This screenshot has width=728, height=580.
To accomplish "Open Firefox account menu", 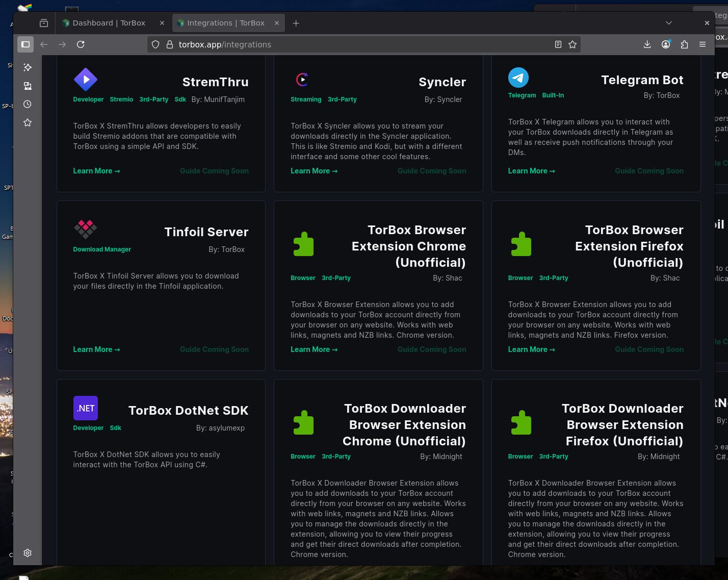I will point(666,44).
